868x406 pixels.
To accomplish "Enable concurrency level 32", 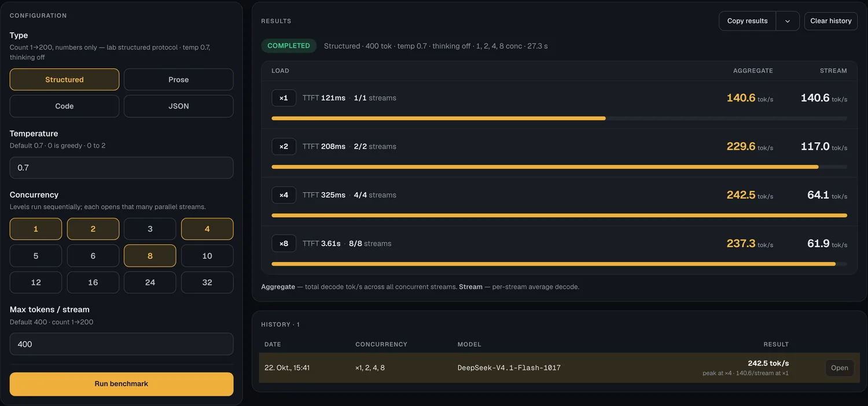I will click(x=207, y=282).
